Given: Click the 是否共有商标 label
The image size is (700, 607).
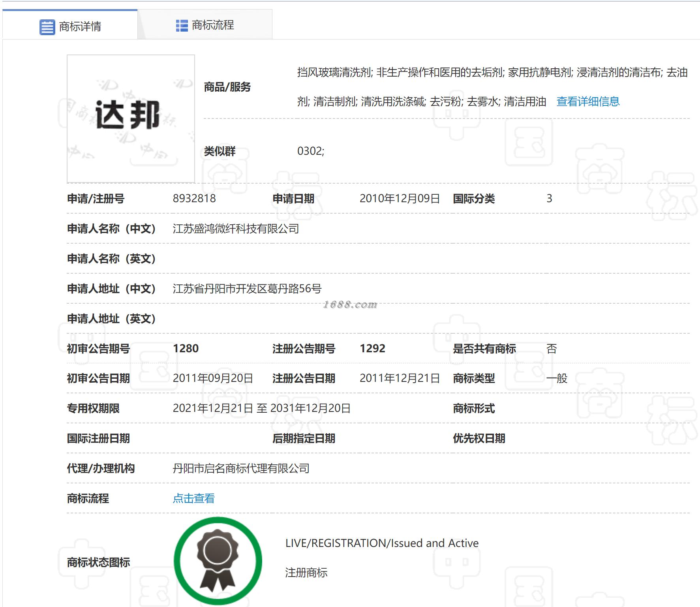Looking at the screenshot, I should tap(484, 348).
